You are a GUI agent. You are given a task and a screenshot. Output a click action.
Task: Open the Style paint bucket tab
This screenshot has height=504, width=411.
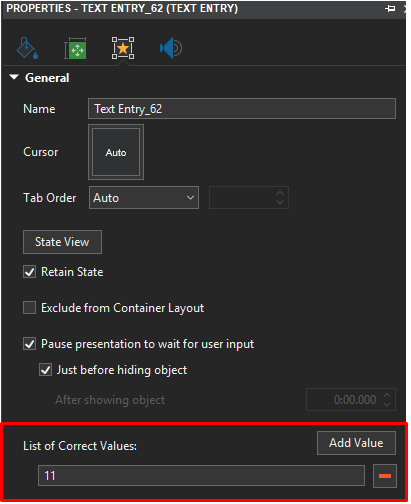point(27,48)
